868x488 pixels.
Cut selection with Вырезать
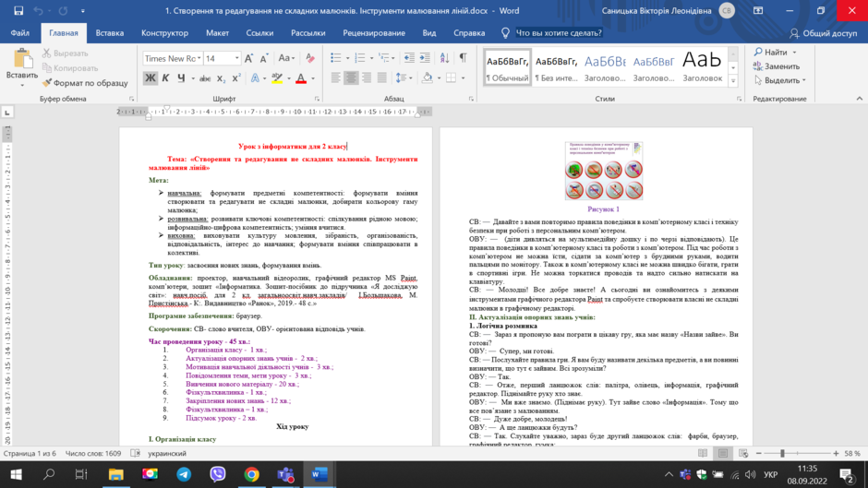pos(65,54)
